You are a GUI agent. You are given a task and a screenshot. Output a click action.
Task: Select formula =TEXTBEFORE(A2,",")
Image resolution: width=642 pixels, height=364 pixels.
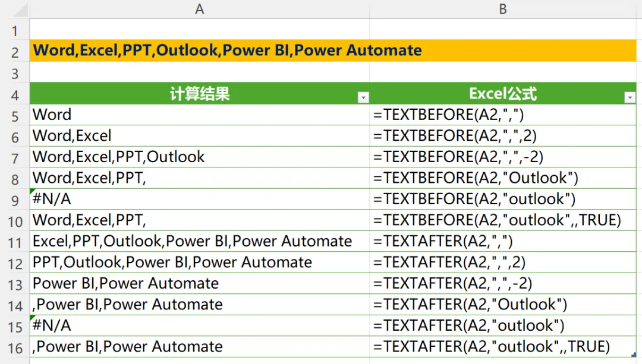tap(503, 115)
